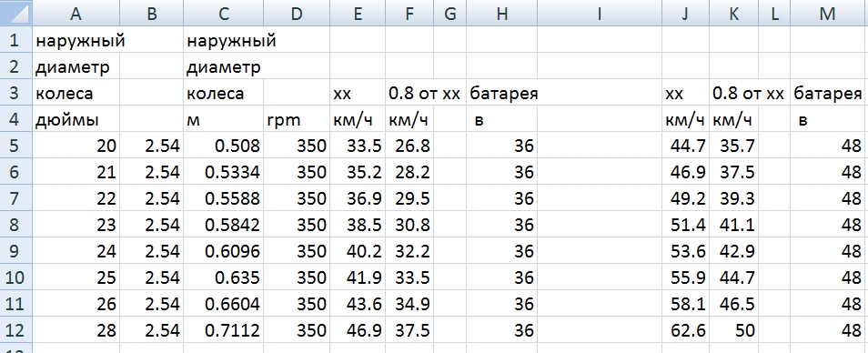Click cell D4 labeled 'rpm'

(297, 119)
